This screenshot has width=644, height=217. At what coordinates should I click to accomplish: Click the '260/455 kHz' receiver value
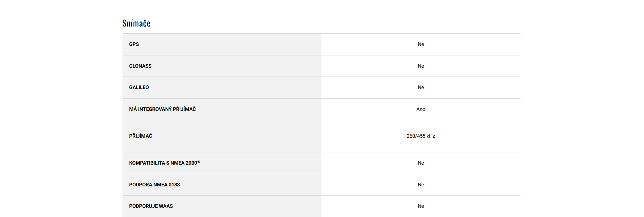(x=421, y=136)
